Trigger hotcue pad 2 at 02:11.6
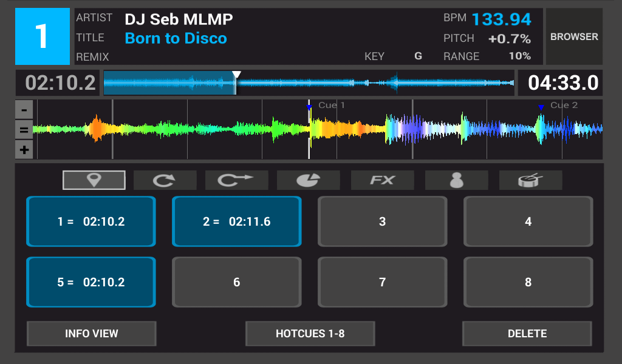The image size is (622, 364). [237, 221]
